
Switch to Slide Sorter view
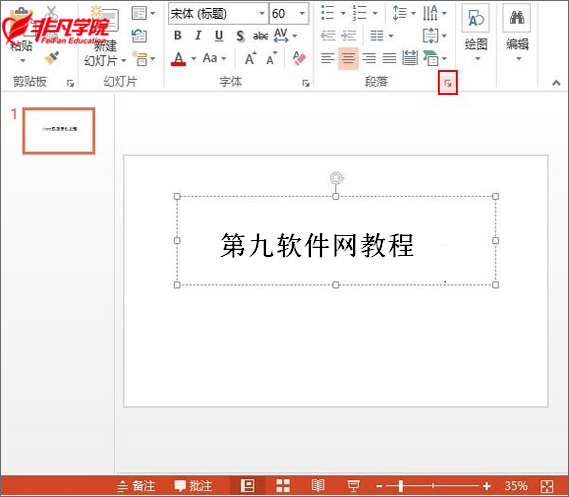283,486
